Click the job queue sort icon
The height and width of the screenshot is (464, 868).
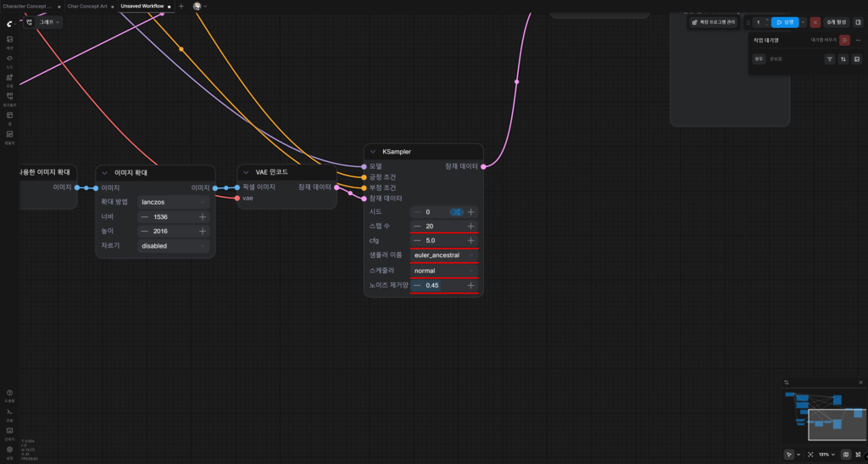click(x=843, y=59)
